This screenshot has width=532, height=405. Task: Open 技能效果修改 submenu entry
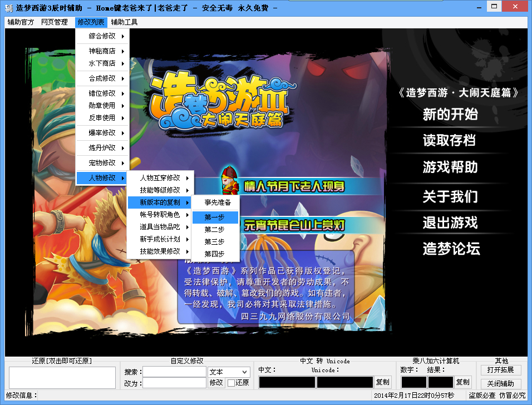160,251
